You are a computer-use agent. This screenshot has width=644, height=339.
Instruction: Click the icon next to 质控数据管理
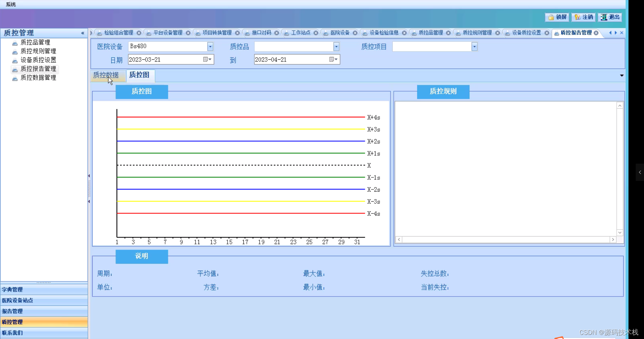coord(14,78)
